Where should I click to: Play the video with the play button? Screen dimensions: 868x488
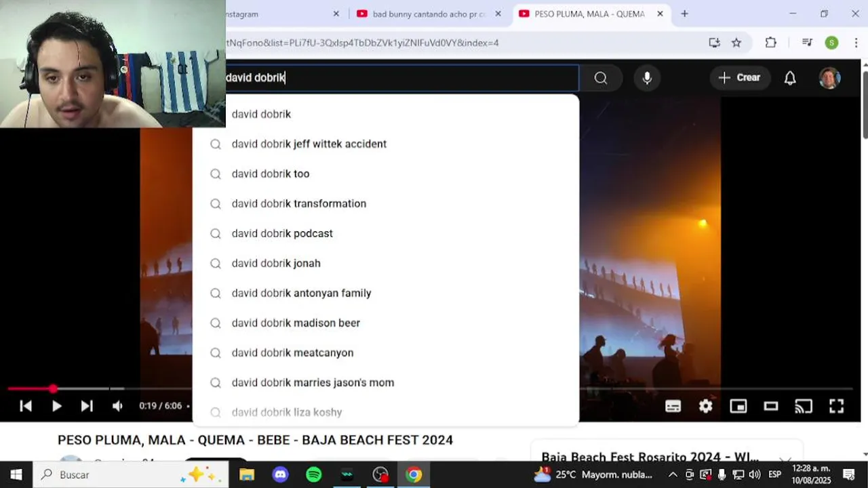point(56,406)
